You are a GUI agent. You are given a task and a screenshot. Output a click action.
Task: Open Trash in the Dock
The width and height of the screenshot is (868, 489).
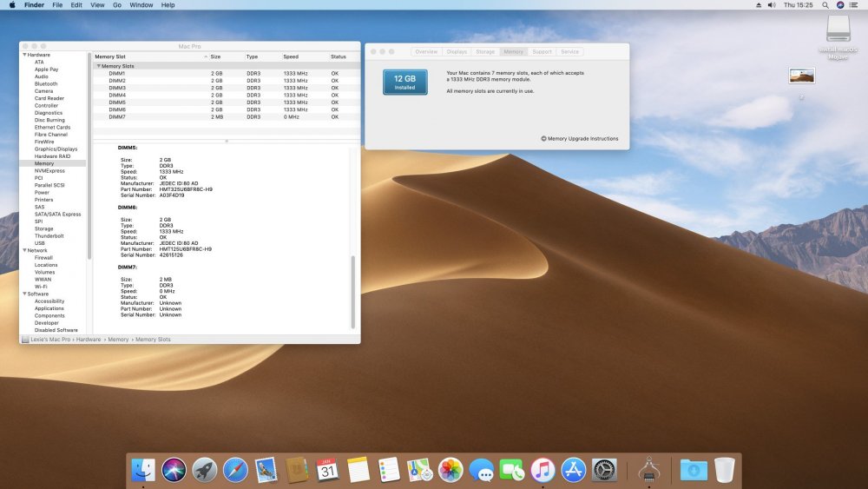click(x=724, y=470)
